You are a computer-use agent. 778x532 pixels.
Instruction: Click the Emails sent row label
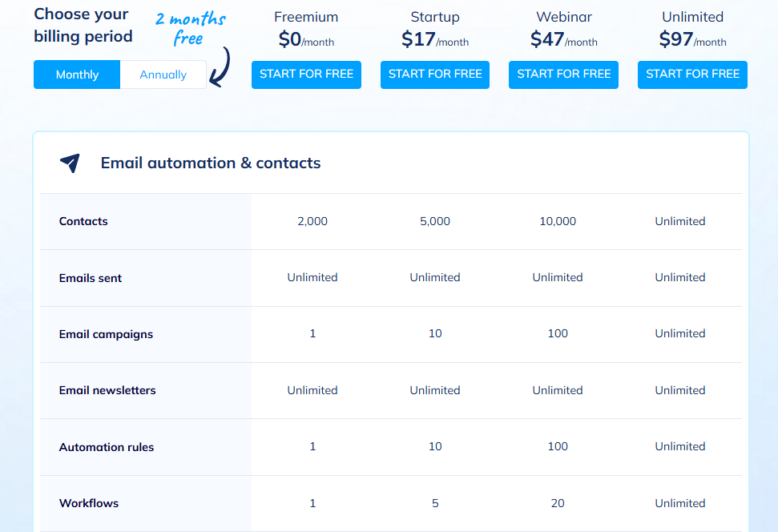[91, 278]
